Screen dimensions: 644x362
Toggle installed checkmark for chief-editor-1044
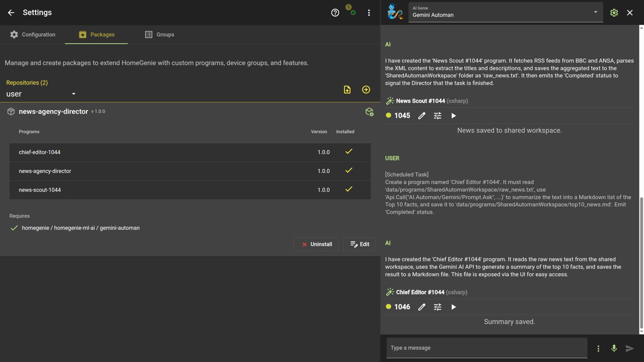tap(348, 151)
